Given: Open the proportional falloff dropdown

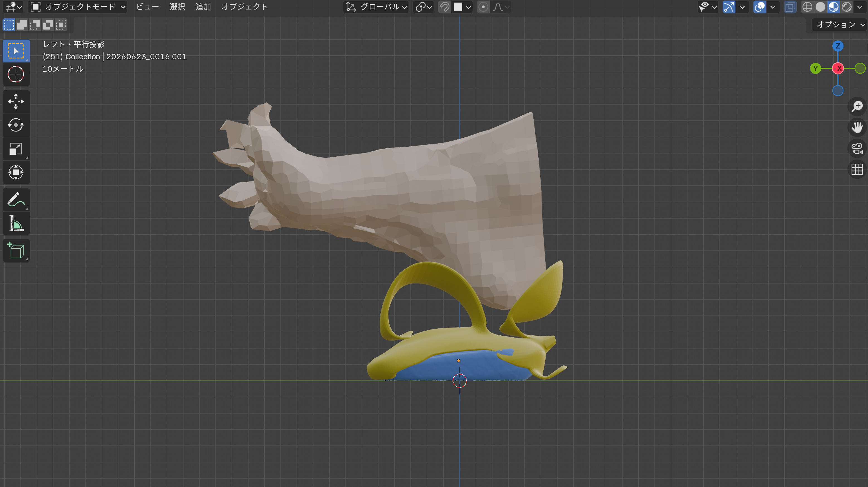Looking at the screenshot, I should coord(501,7).
